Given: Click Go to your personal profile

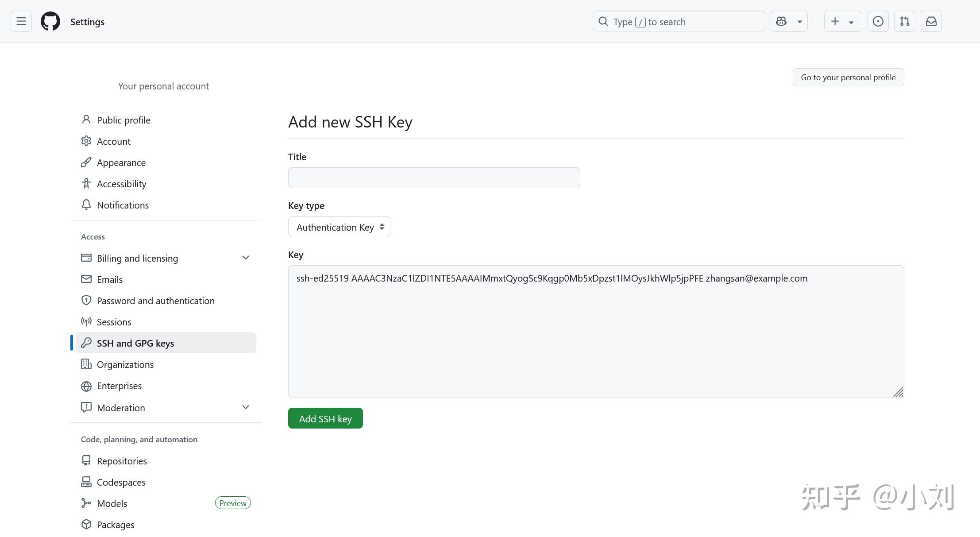Looking at the screenshot, I should pos(848,77).
